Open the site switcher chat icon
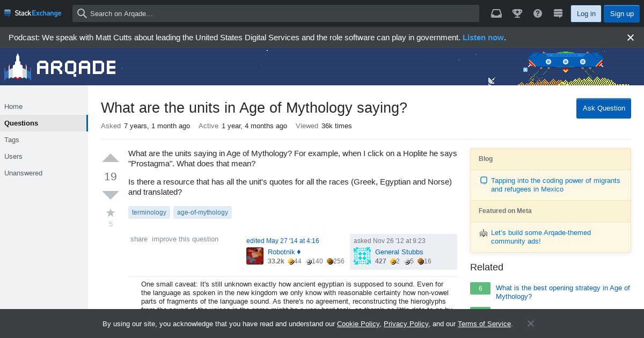644x338 pixels. 558,13
